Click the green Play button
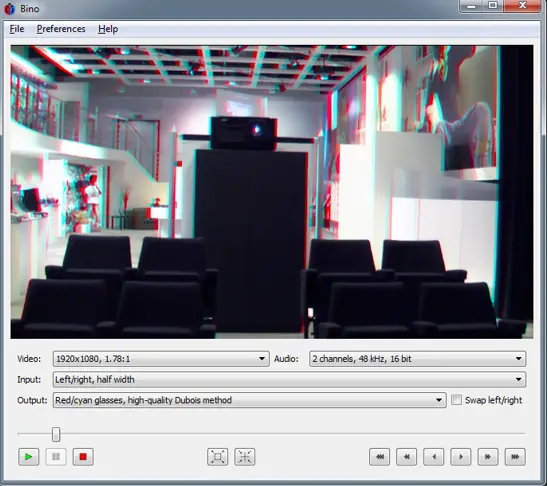548x486 pixels. tap(28, 457)
